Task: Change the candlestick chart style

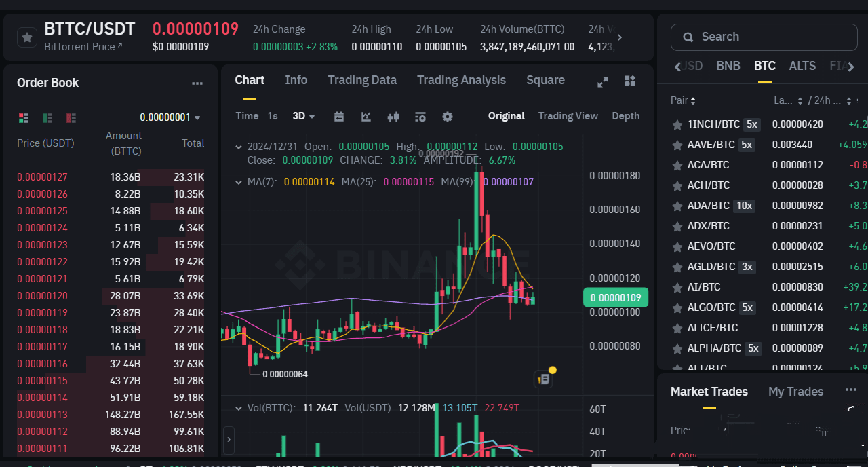Action: (x=393, y=117)
